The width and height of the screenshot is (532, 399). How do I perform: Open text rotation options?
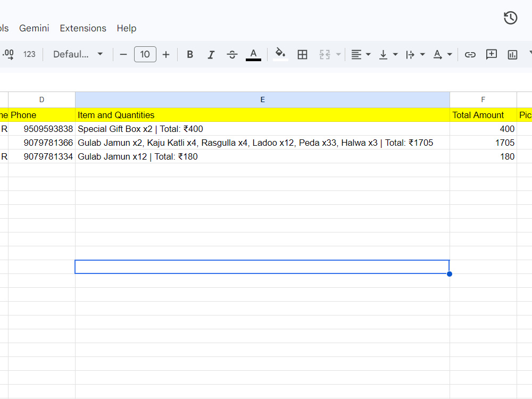pyautogui.click(x=443, y=54)
